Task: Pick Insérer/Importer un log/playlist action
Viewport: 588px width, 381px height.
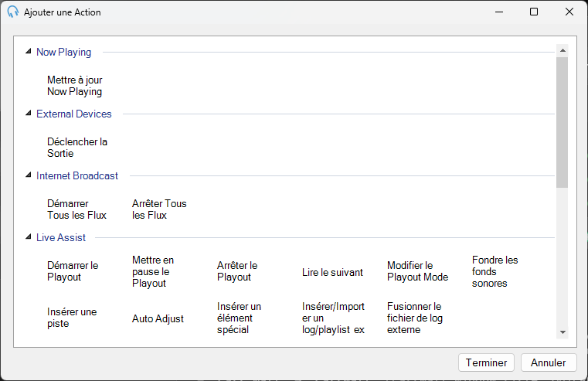Action: (333, 318)
